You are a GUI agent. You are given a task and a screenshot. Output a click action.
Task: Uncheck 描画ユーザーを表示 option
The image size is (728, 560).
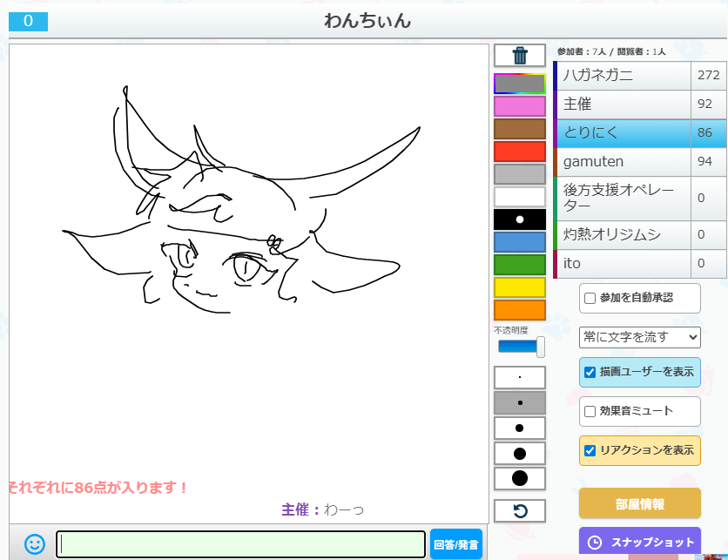coord(590,373)
